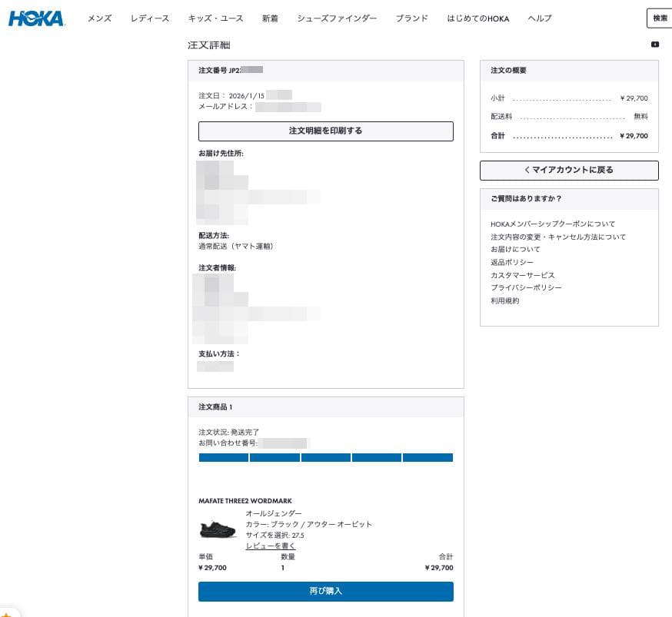Open the キッズ・ユース menu

point(215,18)
